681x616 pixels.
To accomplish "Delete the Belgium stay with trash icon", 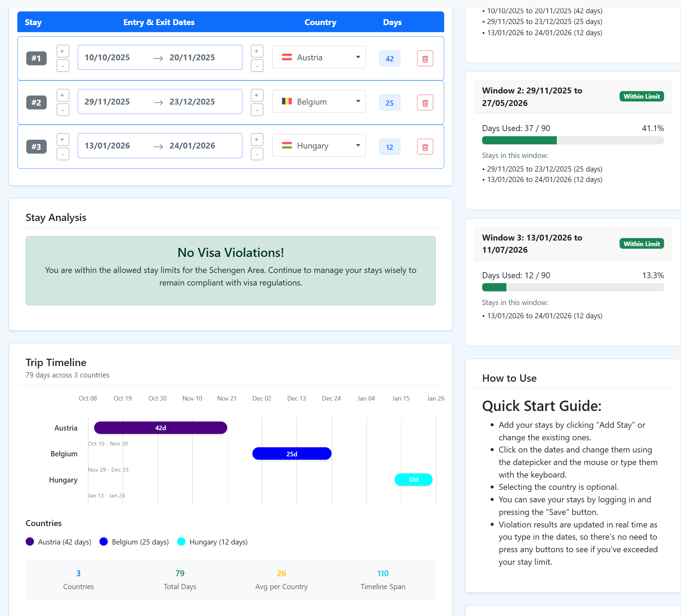I will pos(425,103).
